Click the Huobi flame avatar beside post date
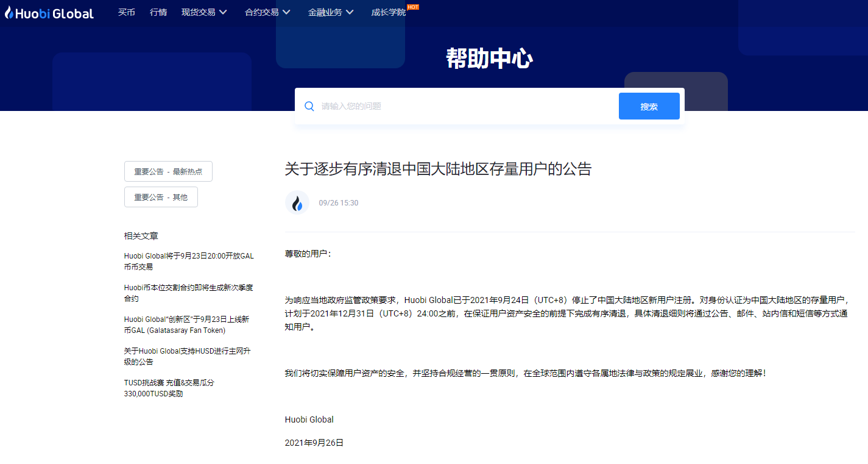 coord(297,202)
